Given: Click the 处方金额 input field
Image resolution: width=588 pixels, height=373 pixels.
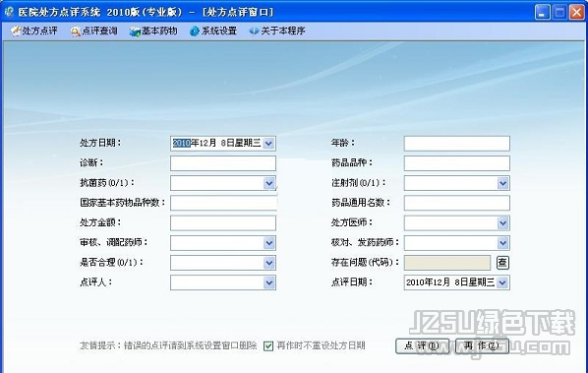Looking at the screenshot, I should tap(223, 223).
